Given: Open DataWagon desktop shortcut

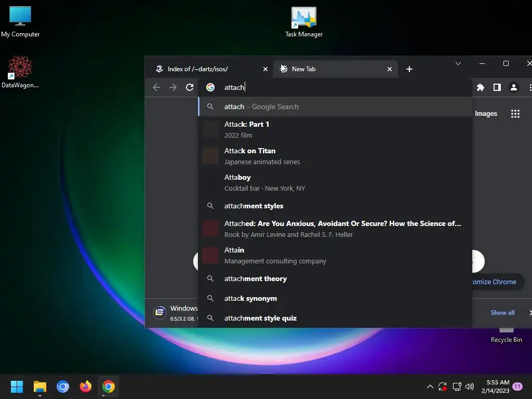Looking at the screenshot, I should [20, 72].
